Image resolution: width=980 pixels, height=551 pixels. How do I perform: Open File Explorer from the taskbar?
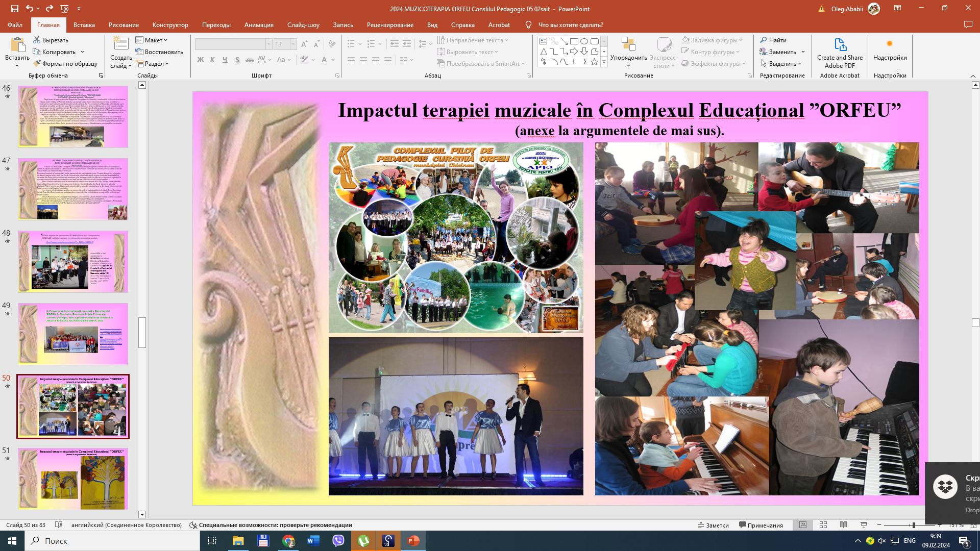[x=238, y=541]
